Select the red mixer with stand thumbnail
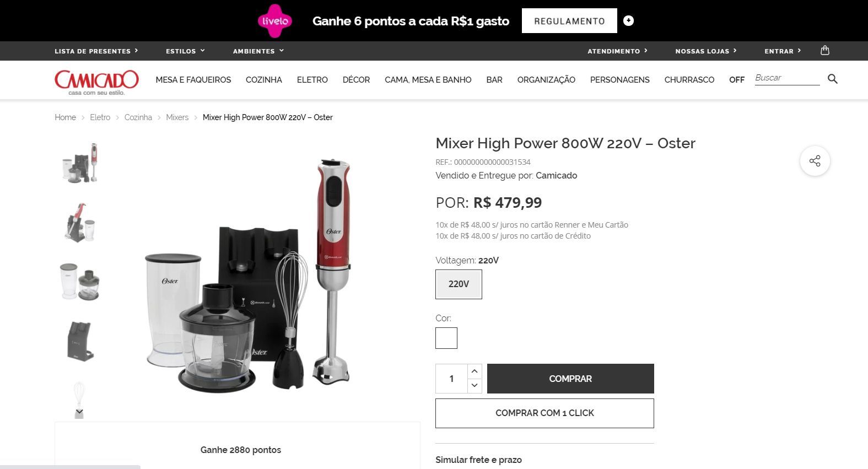This screenshot has height=469, width=868. [80, 223]
